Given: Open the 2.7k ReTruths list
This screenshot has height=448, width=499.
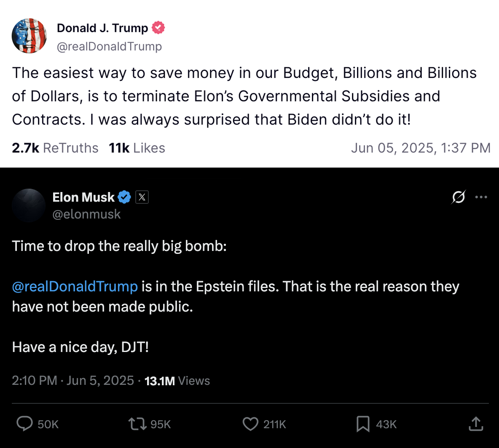Looking at the screenshot, I should 55,148.
